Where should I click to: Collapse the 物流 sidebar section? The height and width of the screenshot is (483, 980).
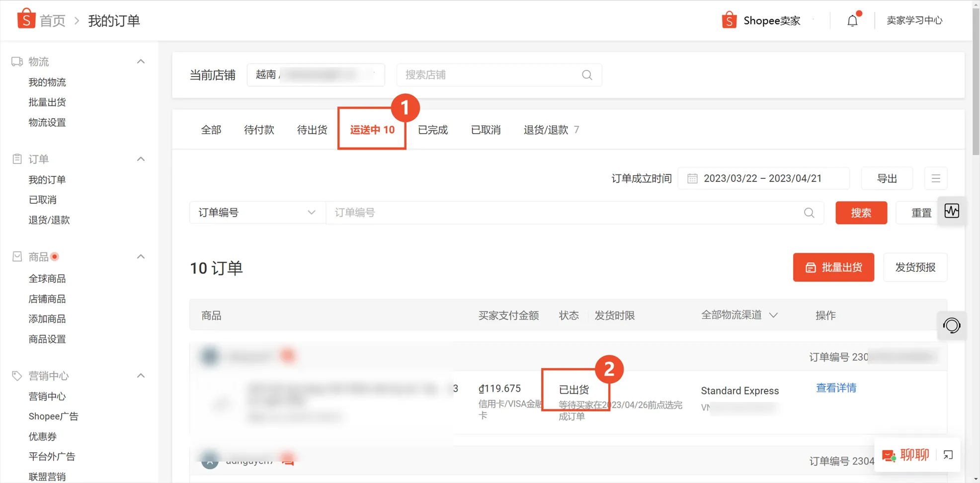click(141, 61)
